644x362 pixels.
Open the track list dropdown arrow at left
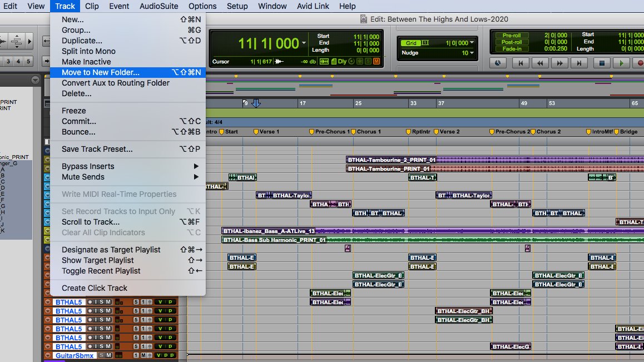[x=36, y=80]
